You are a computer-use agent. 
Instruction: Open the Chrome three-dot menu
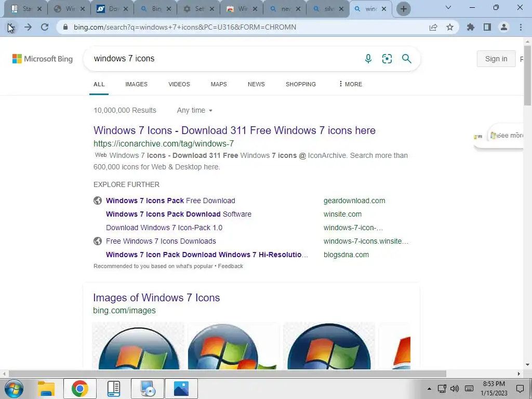tap(521, 27)
